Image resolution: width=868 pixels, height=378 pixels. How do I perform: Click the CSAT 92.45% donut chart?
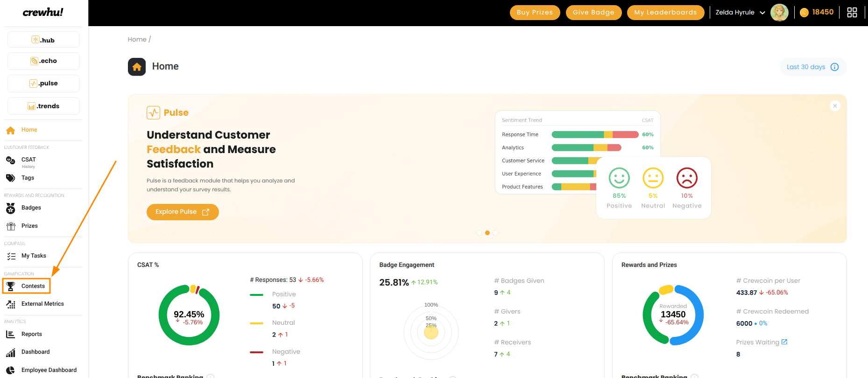pyautogui.click(x=189, y=315)
